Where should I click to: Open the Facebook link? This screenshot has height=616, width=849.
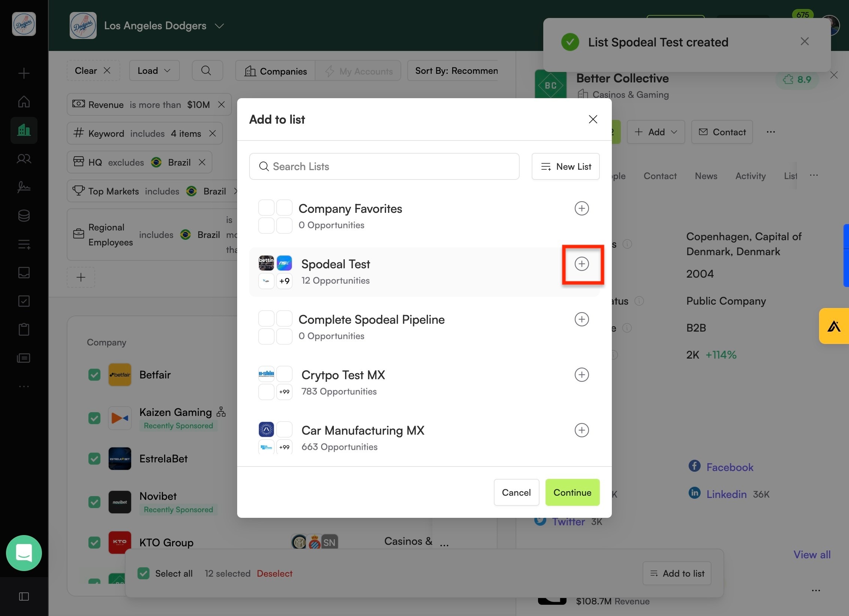(729, 467)
